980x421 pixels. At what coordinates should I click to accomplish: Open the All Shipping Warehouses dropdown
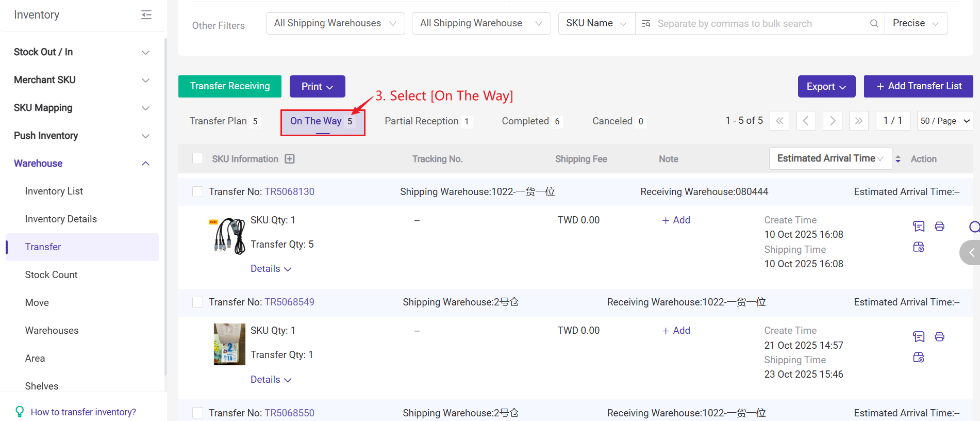[335, 24]
